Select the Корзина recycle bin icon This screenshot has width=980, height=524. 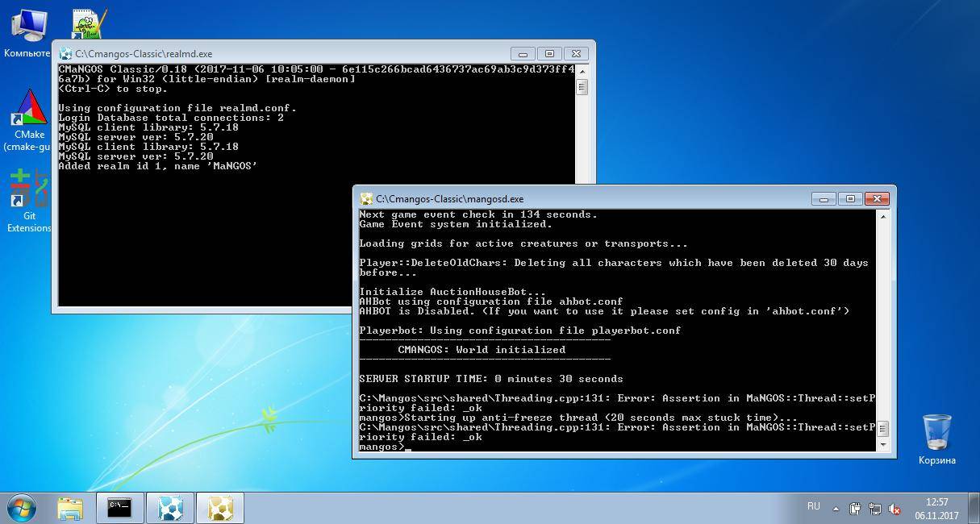pyautogui.click(x=936, y=439)
